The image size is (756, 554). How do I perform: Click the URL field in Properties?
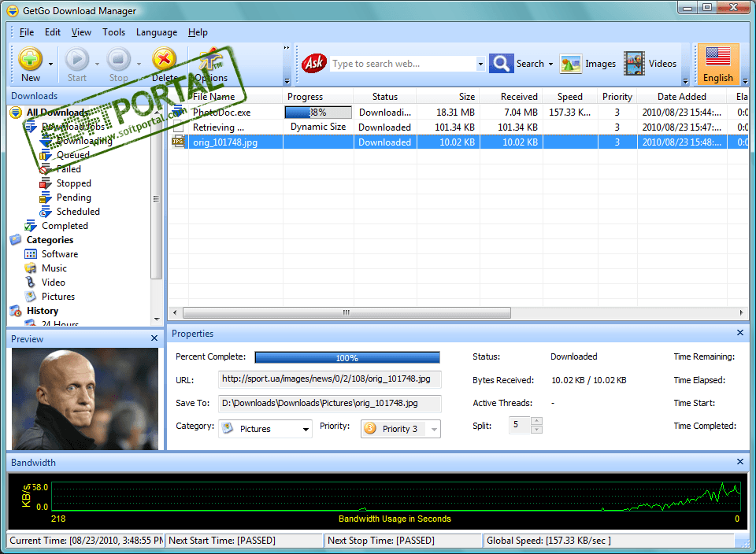(x=330, y=379)
